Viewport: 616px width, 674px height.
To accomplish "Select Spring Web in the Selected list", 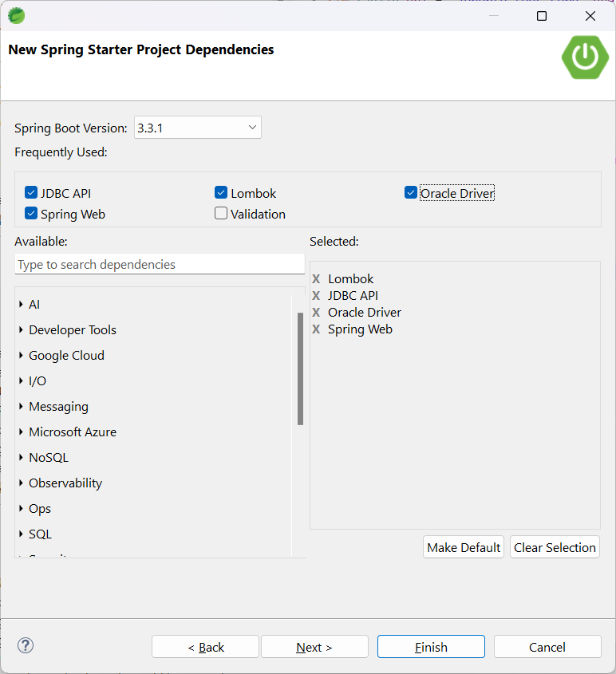I will tap(360, 329).
